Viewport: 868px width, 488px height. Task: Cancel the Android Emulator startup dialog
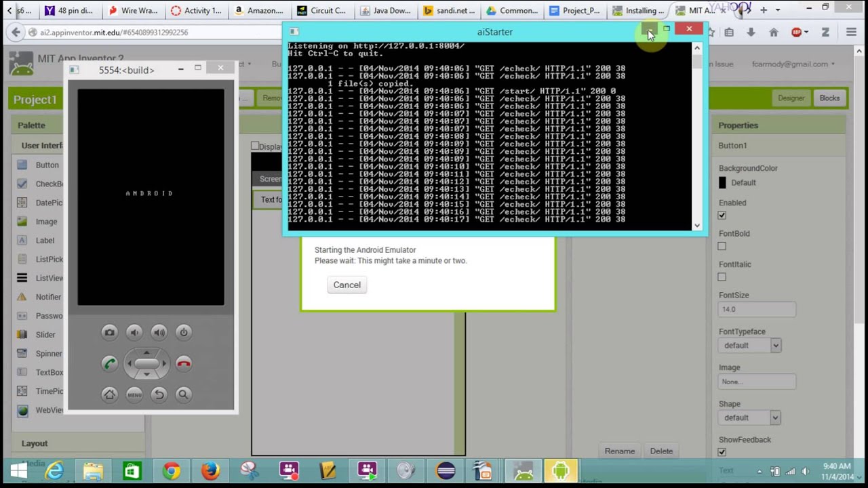point(347,285)
